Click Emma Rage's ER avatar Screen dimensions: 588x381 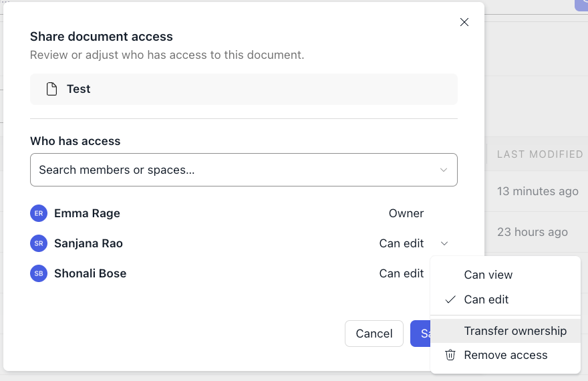(x=39, y=213)
